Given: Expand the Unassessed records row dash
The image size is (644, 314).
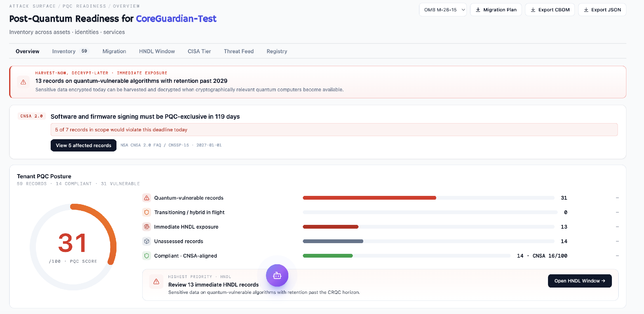Looking at the screenshot, I should pos(617,241).
